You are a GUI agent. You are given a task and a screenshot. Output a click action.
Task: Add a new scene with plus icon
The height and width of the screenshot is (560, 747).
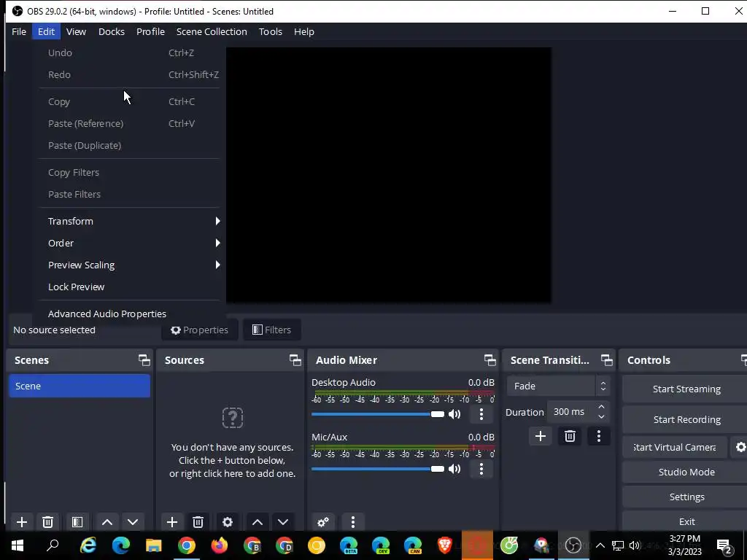[x=21, y=522]
